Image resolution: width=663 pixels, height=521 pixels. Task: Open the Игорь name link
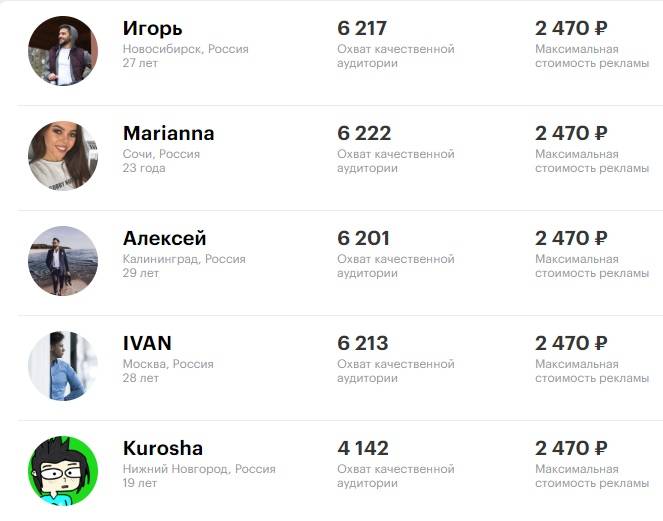pyautogui.click(x=153, y=29)
